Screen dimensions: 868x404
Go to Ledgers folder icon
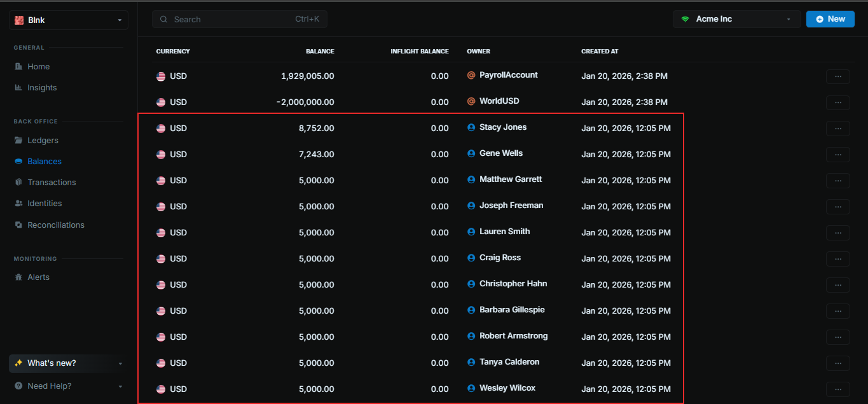[x=18, y=141]
